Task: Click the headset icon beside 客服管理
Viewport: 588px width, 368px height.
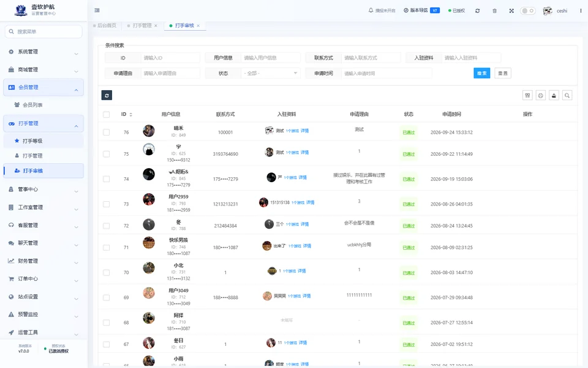Action: 11,225
